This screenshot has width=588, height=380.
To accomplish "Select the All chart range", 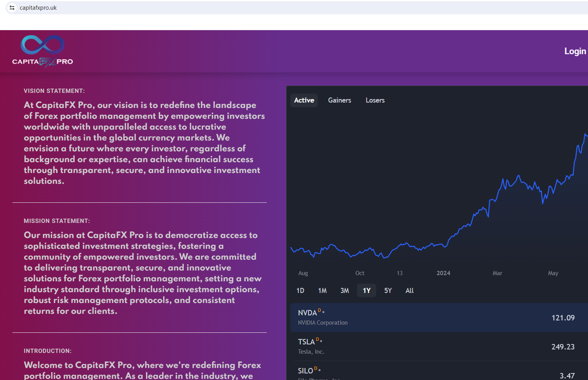I will [410, 291].
